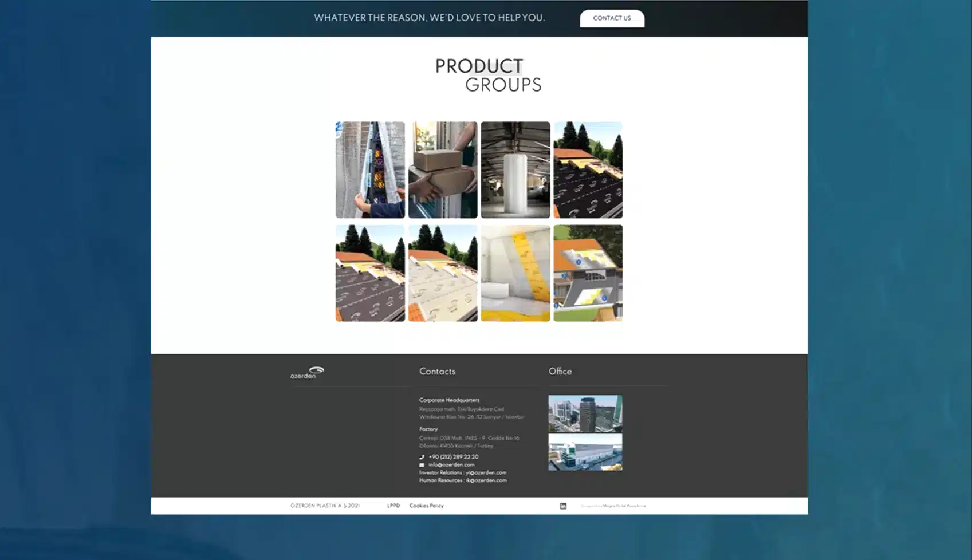This screenshot has height=560, width=972.
Task: Call +90 (212) 289 22 20
Action: coord(454,456)
